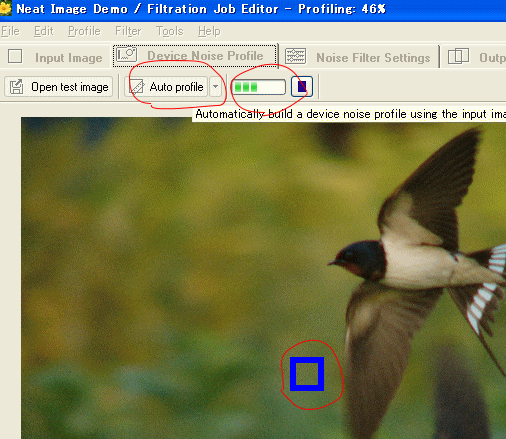The image size is (506, 439).
Task: Open the Profile menu
Action: click(84, 31)
